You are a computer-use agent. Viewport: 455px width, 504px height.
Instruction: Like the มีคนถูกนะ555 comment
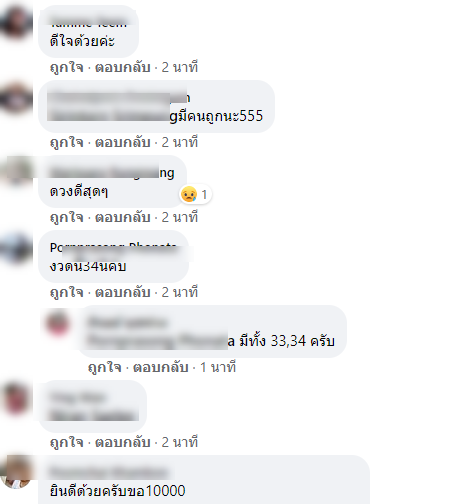point(66,142)
